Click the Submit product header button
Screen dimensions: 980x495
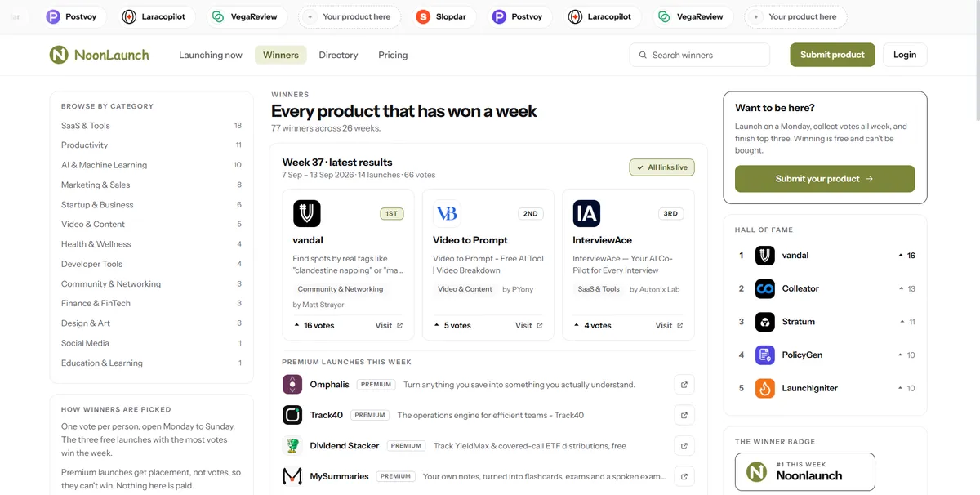[832, 55]
